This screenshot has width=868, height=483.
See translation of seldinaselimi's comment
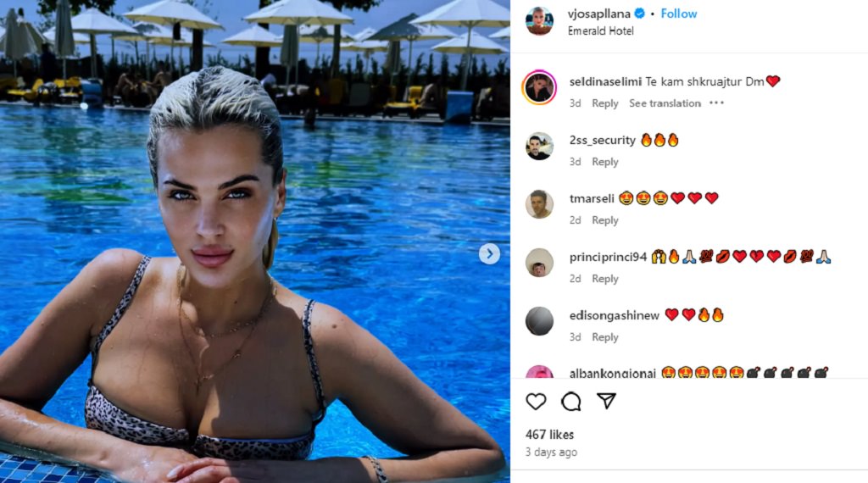pyautogui.click(x=665, y=103)
